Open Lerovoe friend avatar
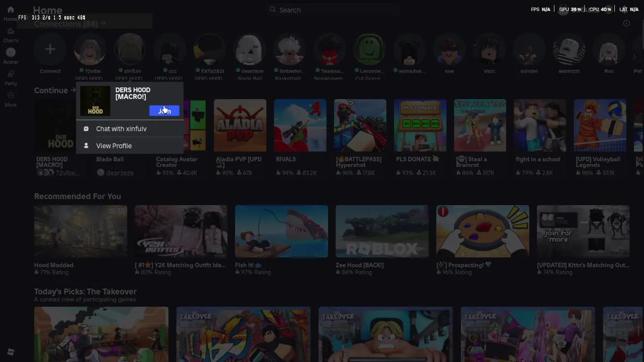The image size is (644, 362). pos(369,49)
